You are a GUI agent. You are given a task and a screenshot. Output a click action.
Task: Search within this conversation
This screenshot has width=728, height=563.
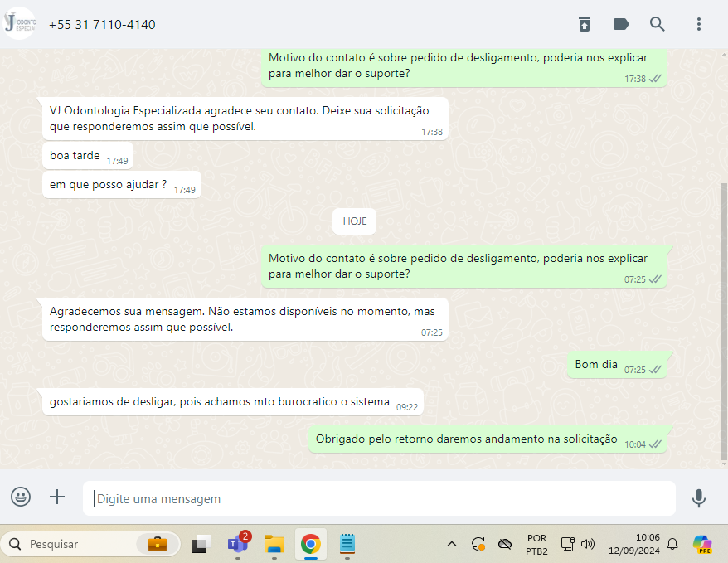click(x=657, y=24)
